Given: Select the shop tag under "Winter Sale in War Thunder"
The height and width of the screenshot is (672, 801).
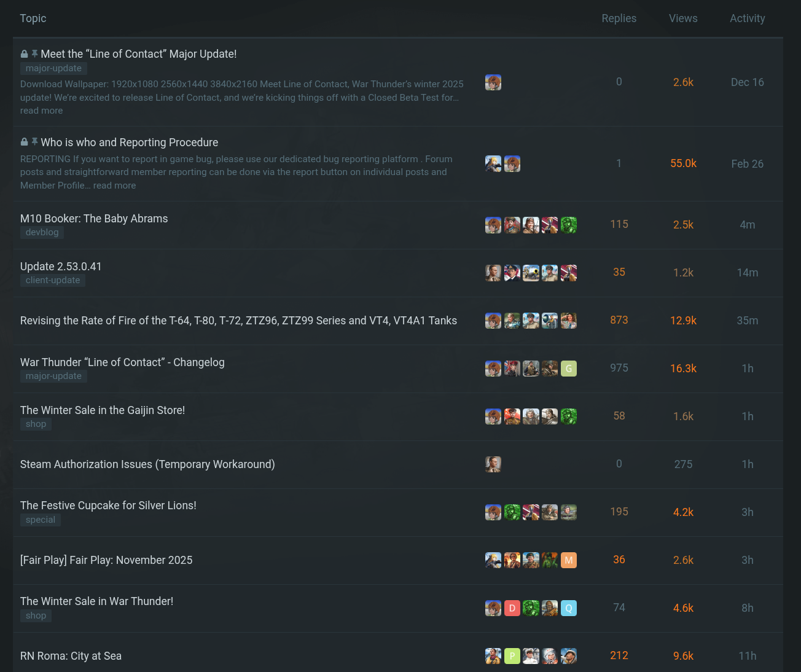Looking at the screenshot, I should coord(36,615).
